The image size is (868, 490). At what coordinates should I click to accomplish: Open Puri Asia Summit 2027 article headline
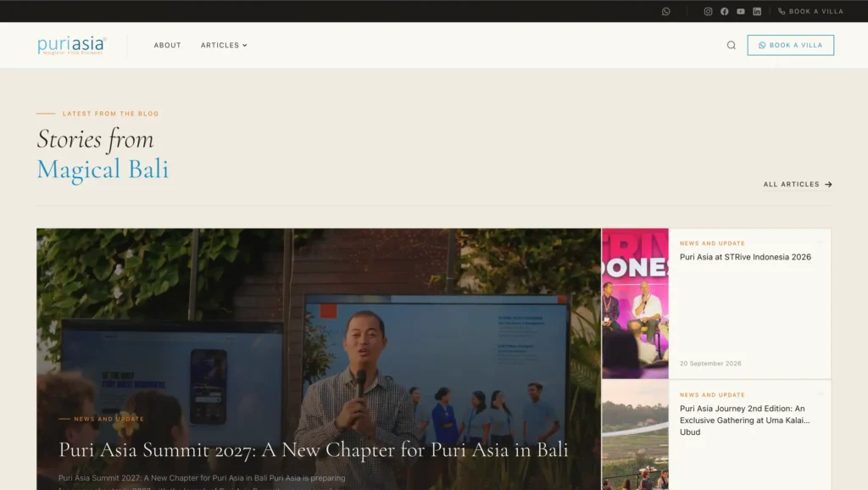pos(314,449)
